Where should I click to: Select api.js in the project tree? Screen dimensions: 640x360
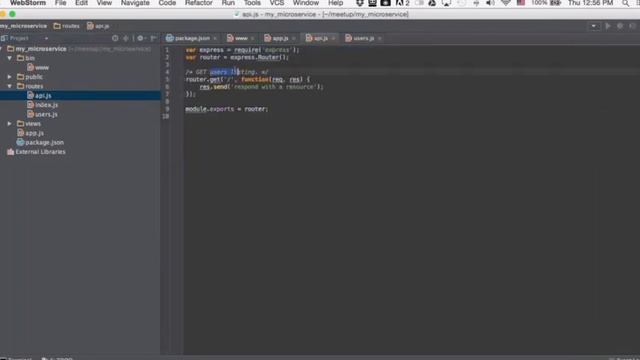[x=80, y=96]
